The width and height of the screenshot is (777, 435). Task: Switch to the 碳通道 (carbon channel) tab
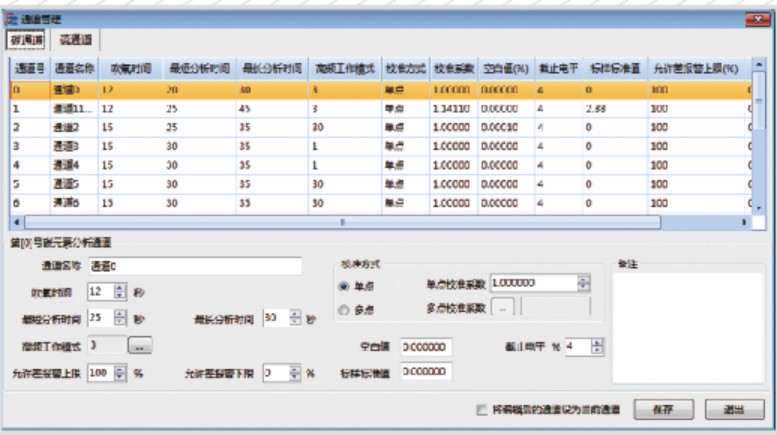point(26,40)
